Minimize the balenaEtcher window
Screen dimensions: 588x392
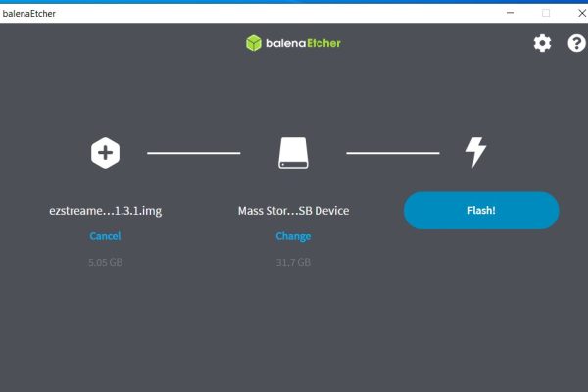pyautogui.click(x=511, y=13)
